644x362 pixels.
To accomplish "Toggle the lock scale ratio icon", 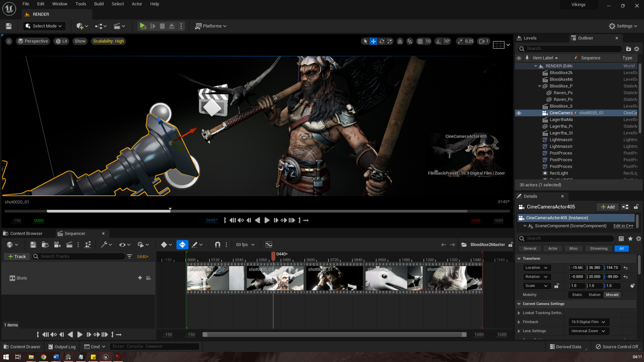I will (x=557, y=286).
